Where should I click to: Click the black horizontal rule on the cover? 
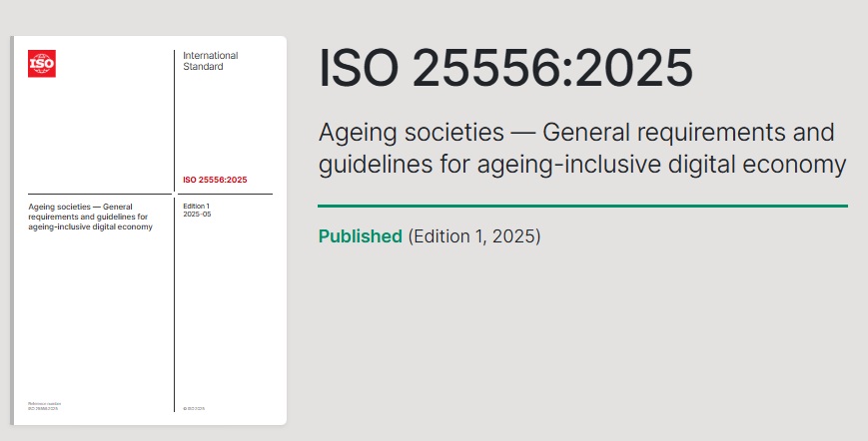pos(150,194)
